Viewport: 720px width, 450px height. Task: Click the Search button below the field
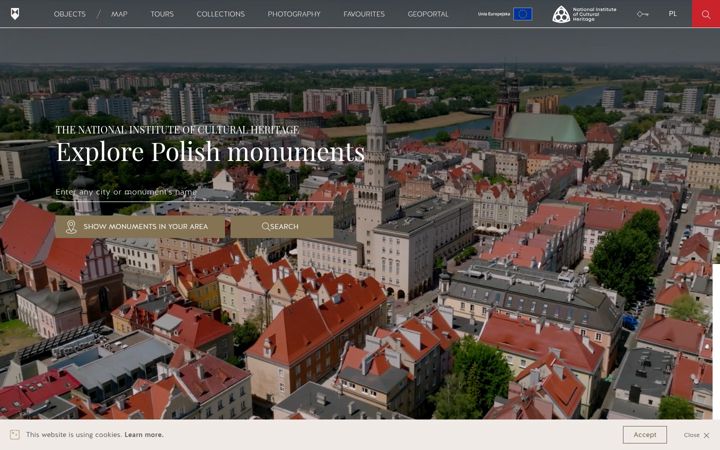click(x=282, y=226)
